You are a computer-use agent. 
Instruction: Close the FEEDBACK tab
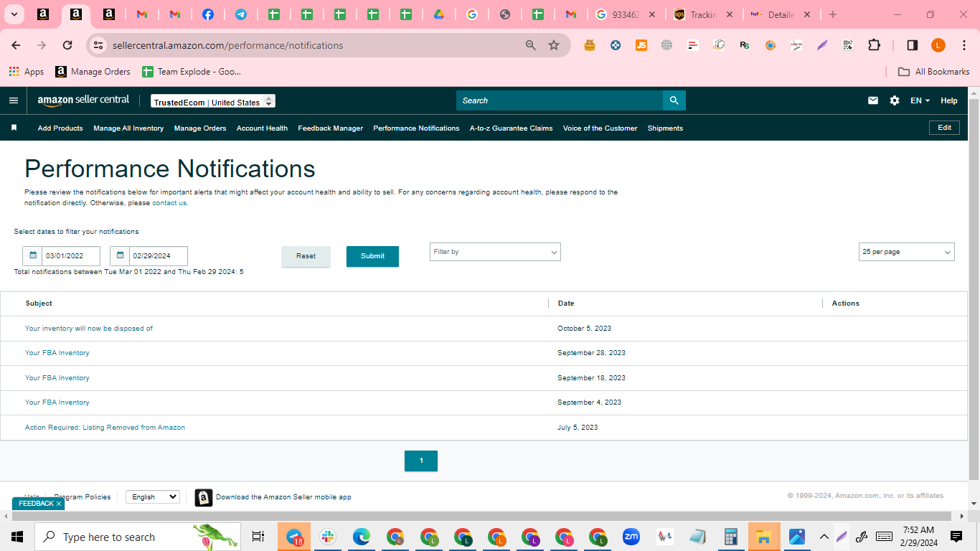click(x=59, y=504)
